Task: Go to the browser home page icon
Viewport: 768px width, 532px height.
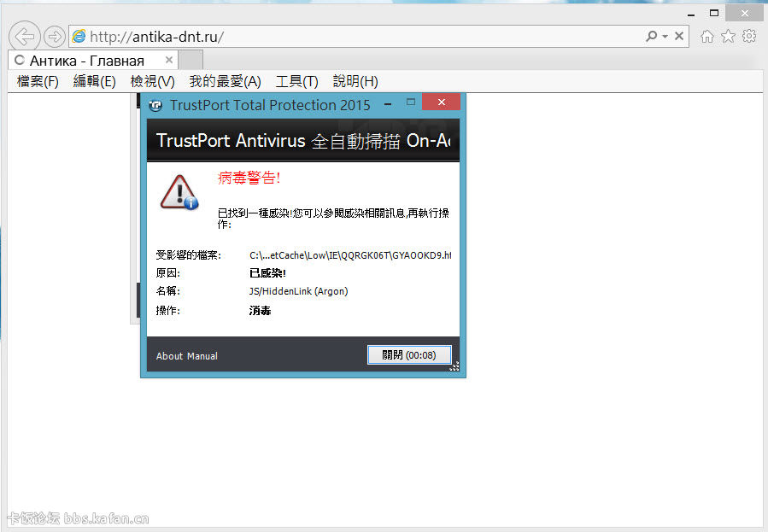Action: [706, 36]
